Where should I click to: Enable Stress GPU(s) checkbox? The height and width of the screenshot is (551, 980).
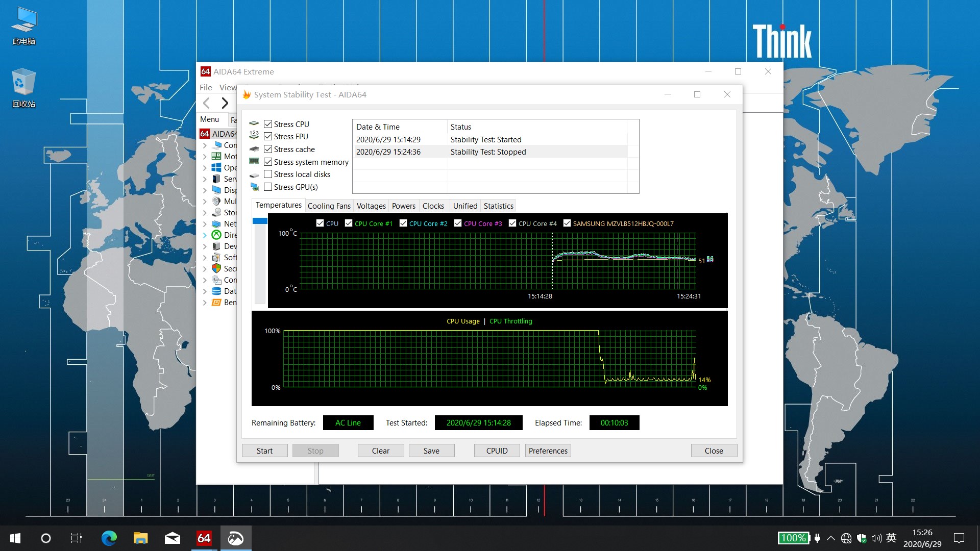coord(268,187)
